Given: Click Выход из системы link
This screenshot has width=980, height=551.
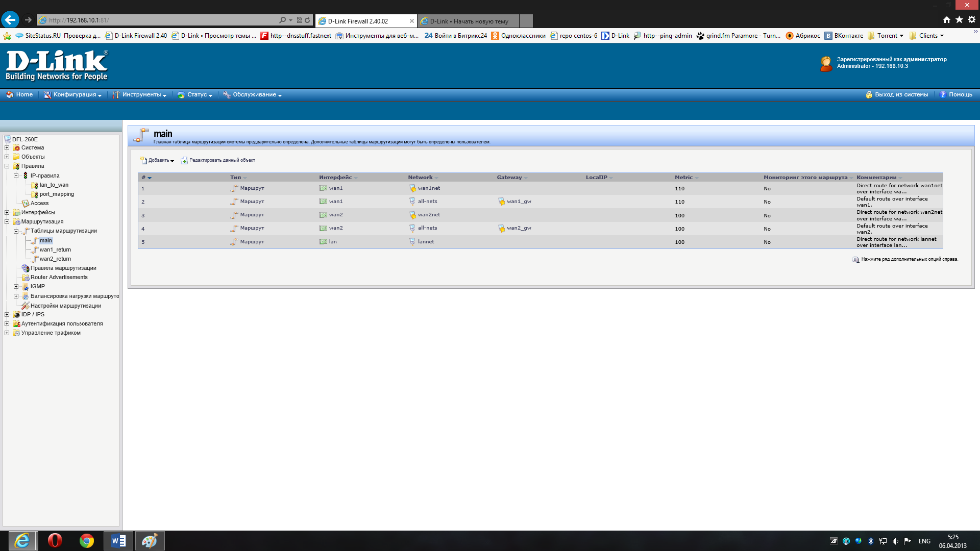Looking at the screenshot, I should [901, 95].
